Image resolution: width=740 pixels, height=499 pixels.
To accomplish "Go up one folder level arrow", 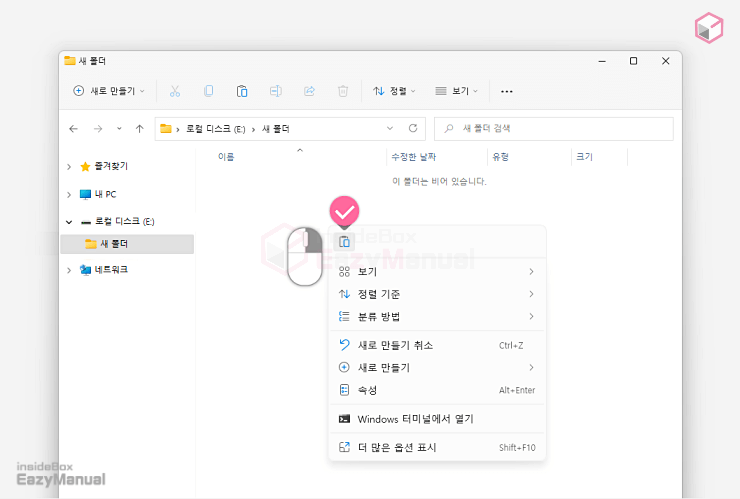I will (x=139, y=128).
